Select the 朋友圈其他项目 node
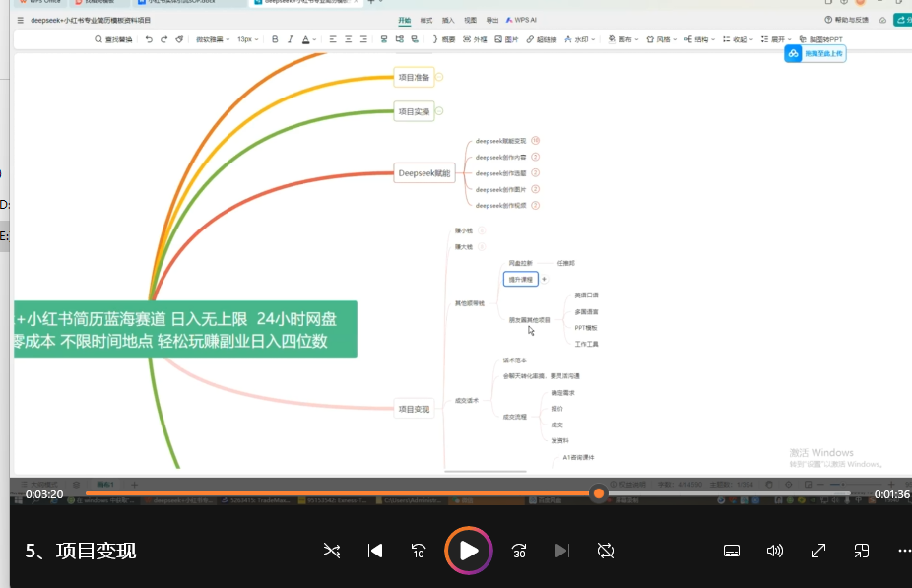The image size is (912, 588). (x=529, y=320)
